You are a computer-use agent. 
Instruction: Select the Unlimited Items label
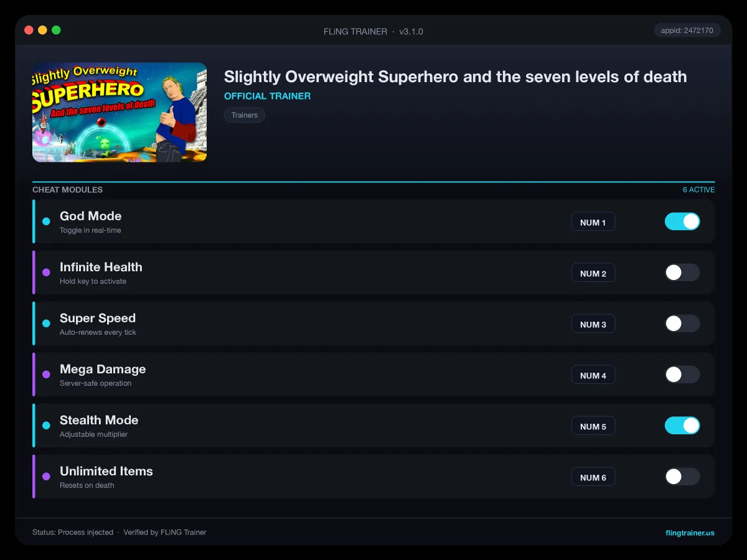click(106, 471)
